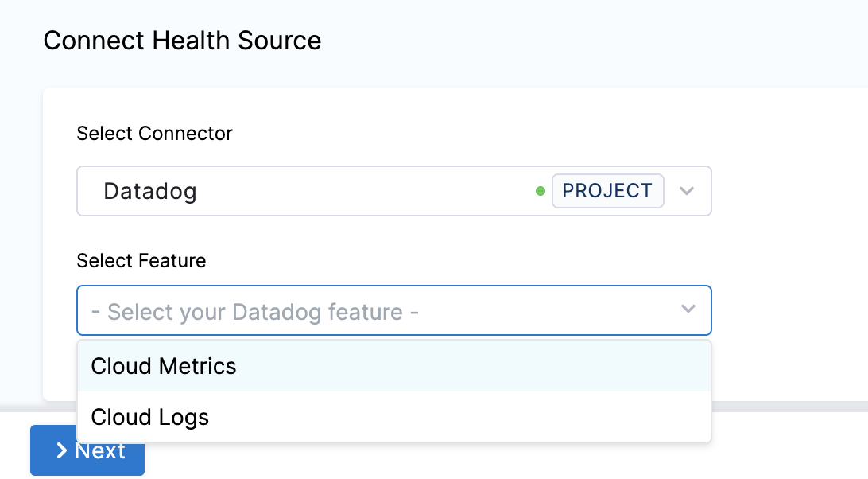Choose Cloud Metrics from the feature list
The height and width of the screenshot is (479, 868).
[164, 366]
